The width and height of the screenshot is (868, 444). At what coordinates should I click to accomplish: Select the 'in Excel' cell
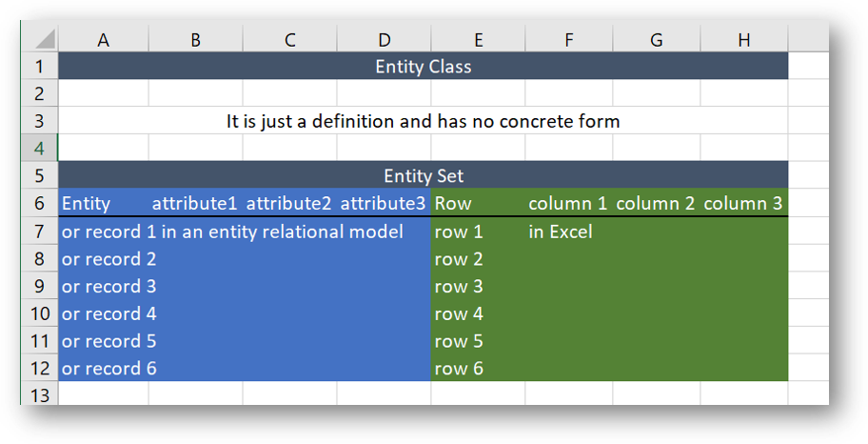coord(568,232)
